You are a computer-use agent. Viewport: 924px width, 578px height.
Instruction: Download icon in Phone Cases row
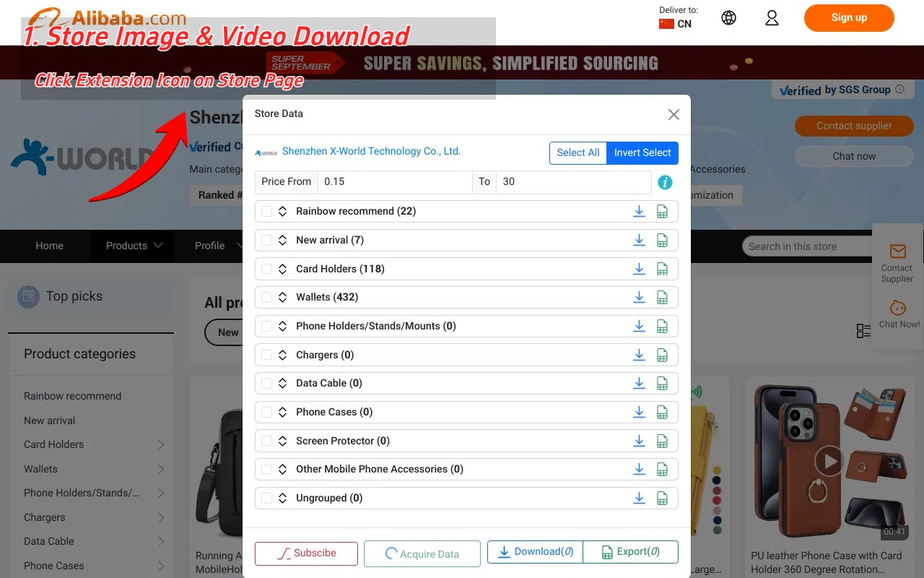[639, 412]
